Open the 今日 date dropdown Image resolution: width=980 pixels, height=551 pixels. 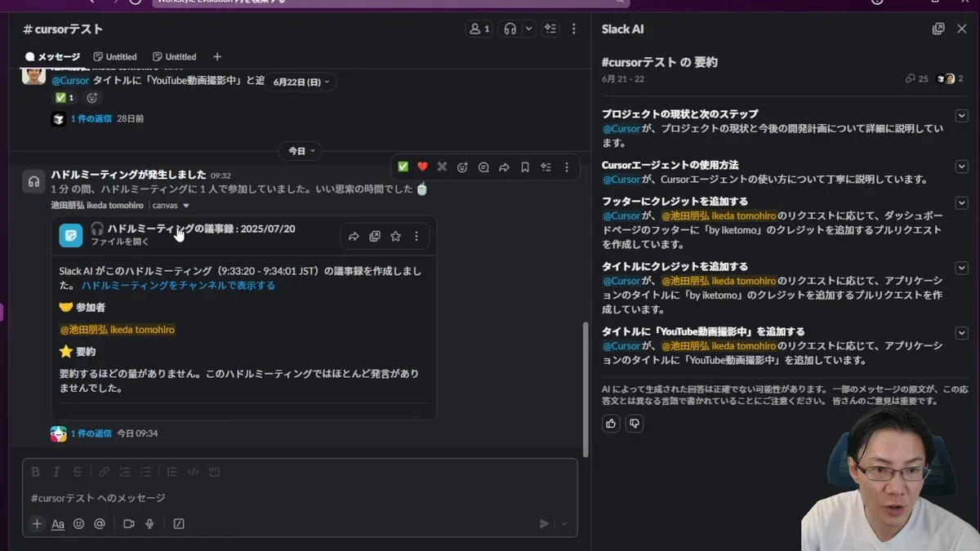(301, 151)
